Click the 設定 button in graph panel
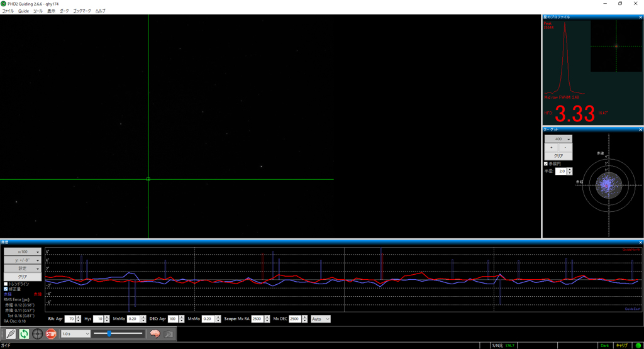Screen dimensions: 644x349 [x=23, y=269]
